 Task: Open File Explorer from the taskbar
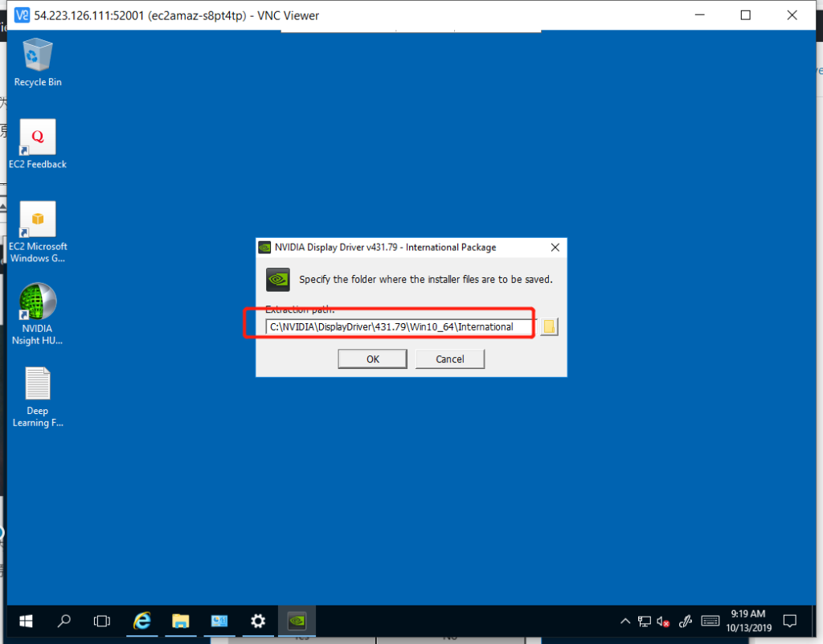[181, 621]
